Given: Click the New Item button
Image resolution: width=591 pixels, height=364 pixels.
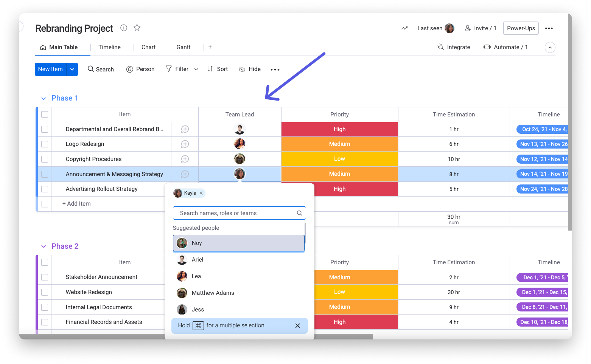Looking at the screenshot, I should (x=50, y=69).
